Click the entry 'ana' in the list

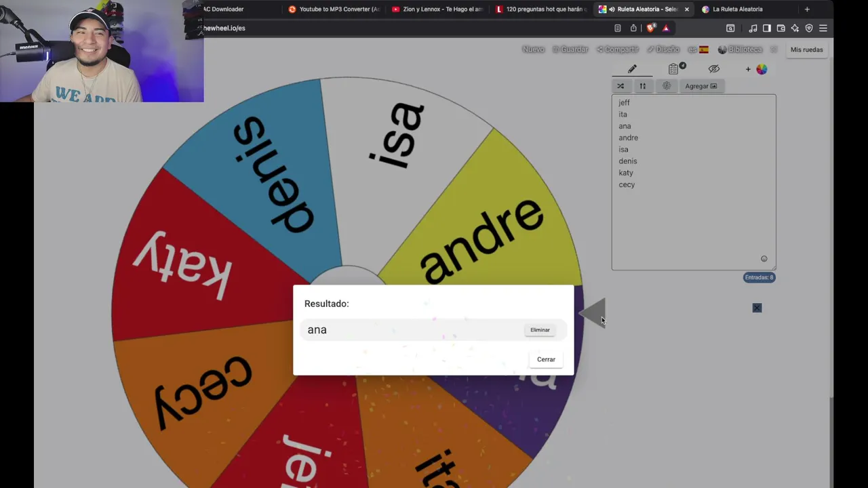625,126
